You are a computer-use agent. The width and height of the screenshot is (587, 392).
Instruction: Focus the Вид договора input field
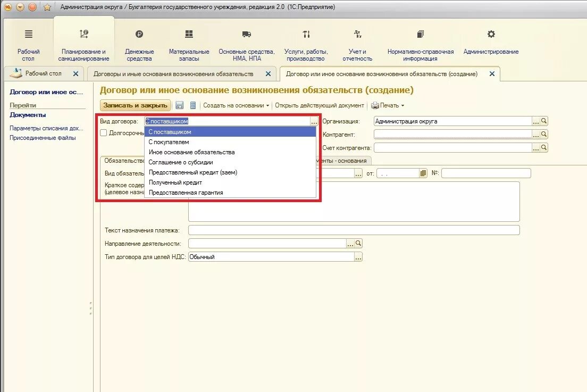(227, 121)
